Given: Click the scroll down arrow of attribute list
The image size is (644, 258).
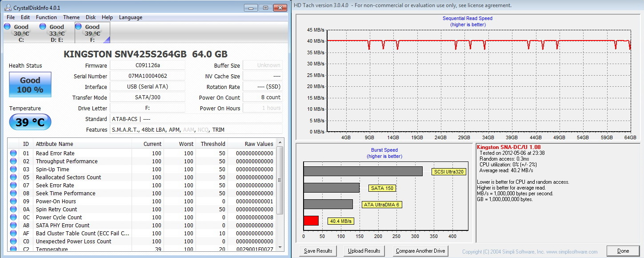Looking at the screenshot, I should pyautogui.click(x=280, y=247).
